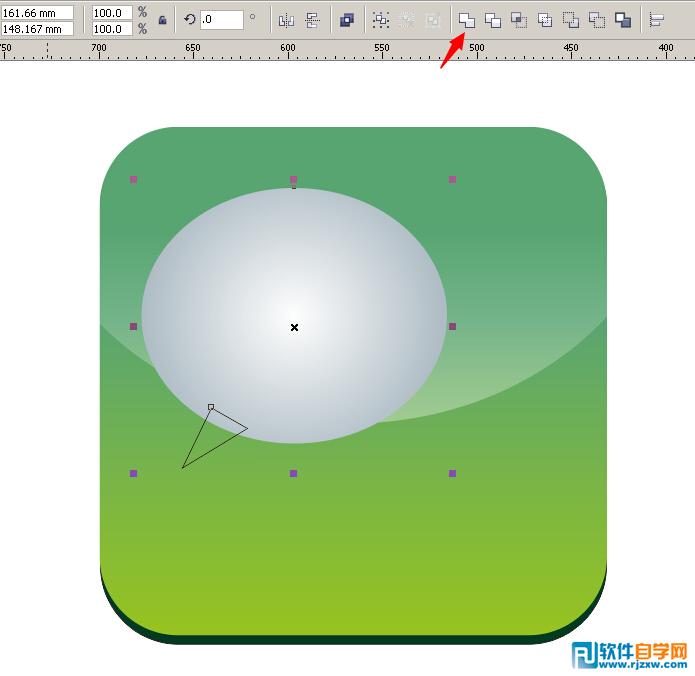Click the rotation angle input field
Viewport: 695px width, 676px height.
(222, 20)
